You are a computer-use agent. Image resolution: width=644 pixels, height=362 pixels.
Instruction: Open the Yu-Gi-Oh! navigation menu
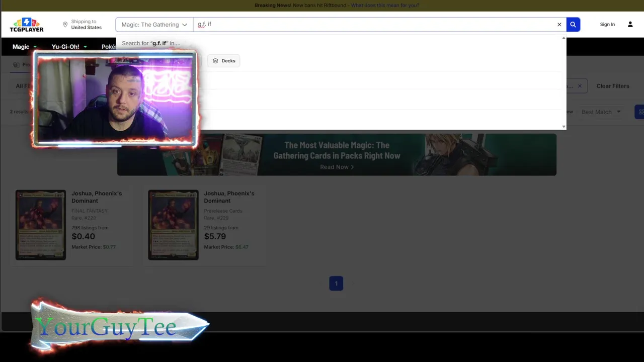click(69, 47)
